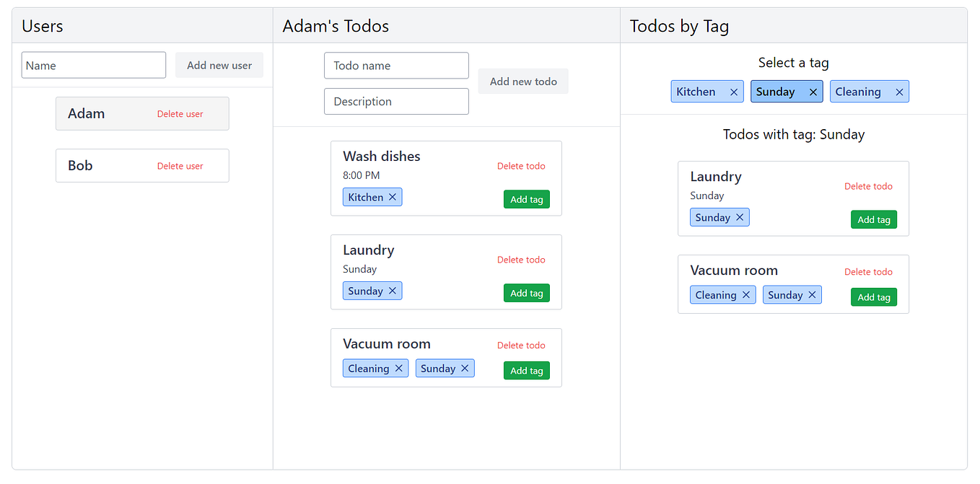Screen dimensions: 980x484
Task: Add a tag to the Laundry todo
Action: 526,293
